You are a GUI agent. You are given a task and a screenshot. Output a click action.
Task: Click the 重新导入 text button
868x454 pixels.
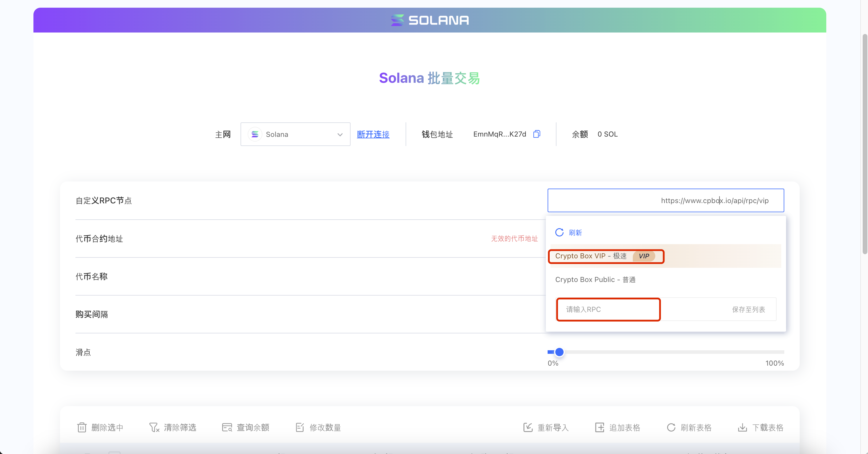point(553,427)
